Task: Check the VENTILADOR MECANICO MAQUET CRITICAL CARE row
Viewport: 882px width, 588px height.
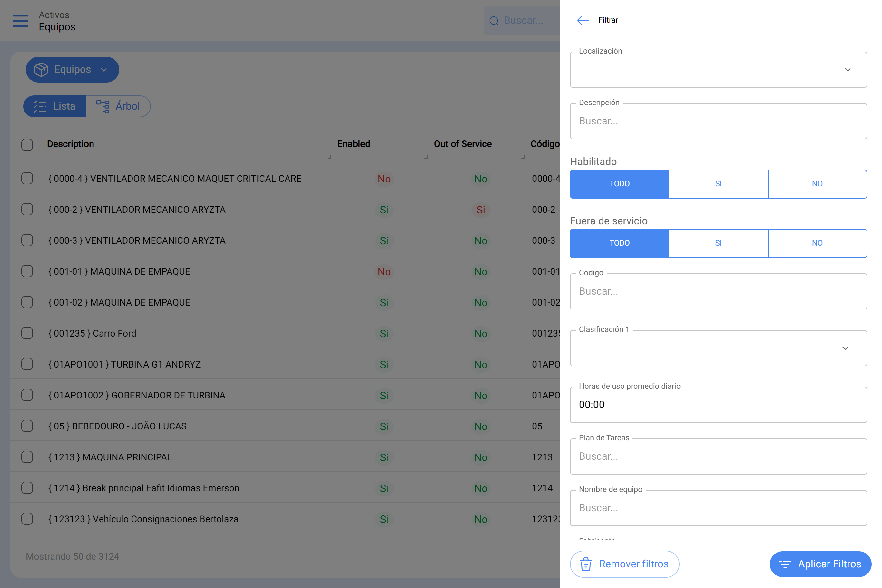Action: 27,178
